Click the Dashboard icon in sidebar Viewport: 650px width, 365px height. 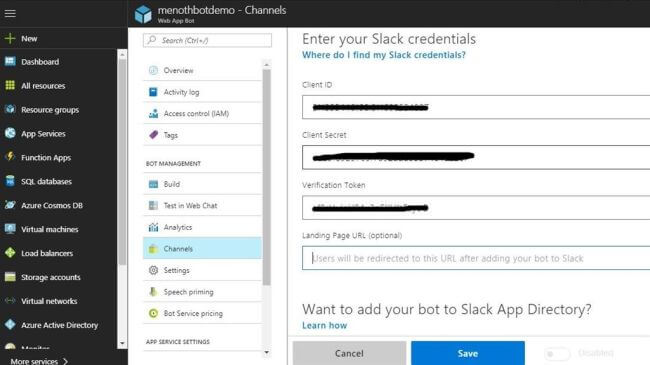point(10,61)
